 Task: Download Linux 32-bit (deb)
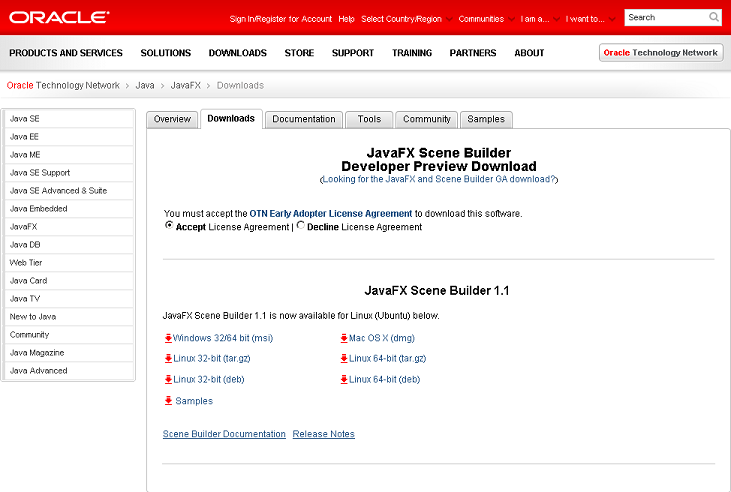pos(209,380)
